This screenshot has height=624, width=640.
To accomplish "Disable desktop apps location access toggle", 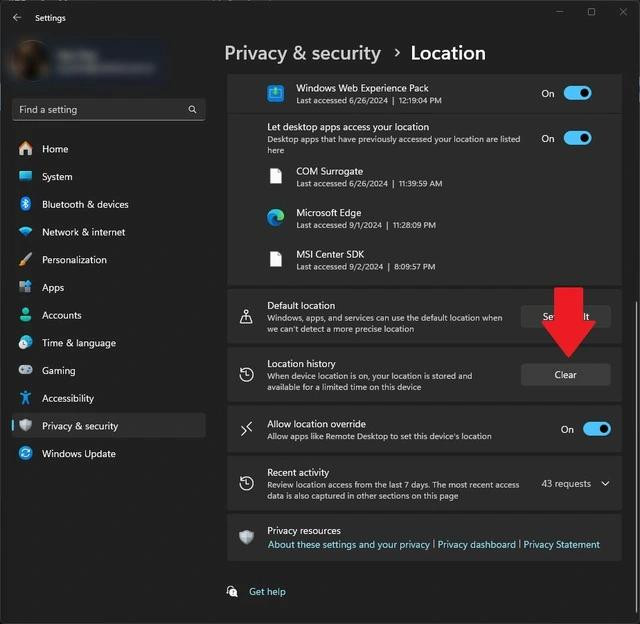I will (577, 138).
